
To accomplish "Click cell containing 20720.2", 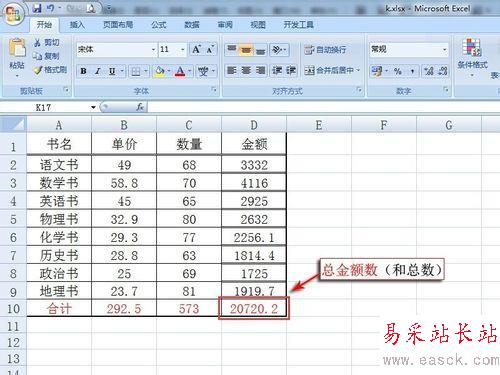I will click(x=254, y=309).
